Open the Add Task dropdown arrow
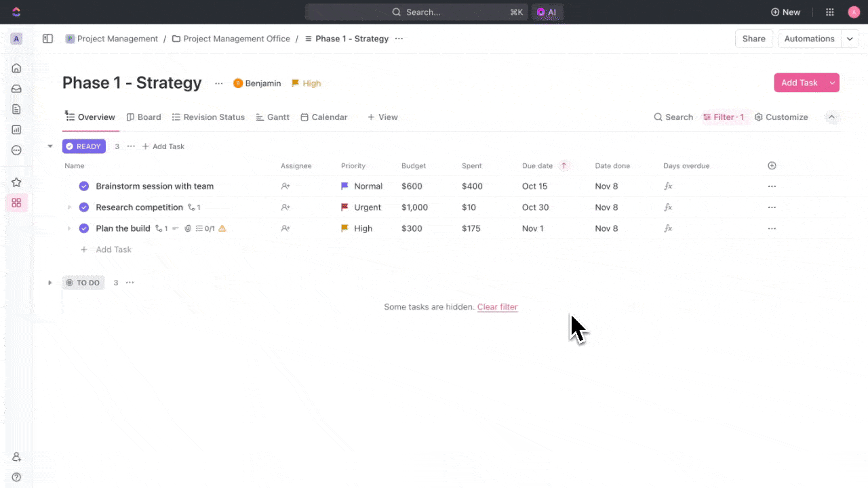Viewport: 868px width, 488px height. 832,83
